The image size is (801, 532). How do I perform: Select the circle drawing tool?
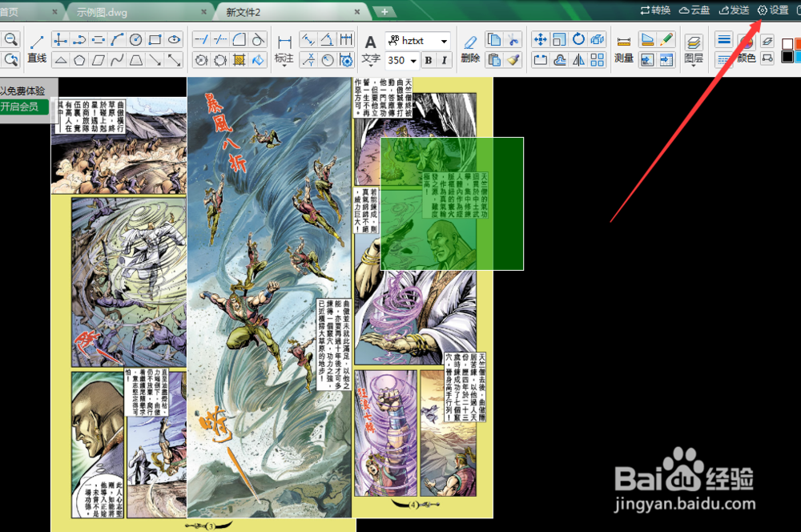click(x=136, y=40)
